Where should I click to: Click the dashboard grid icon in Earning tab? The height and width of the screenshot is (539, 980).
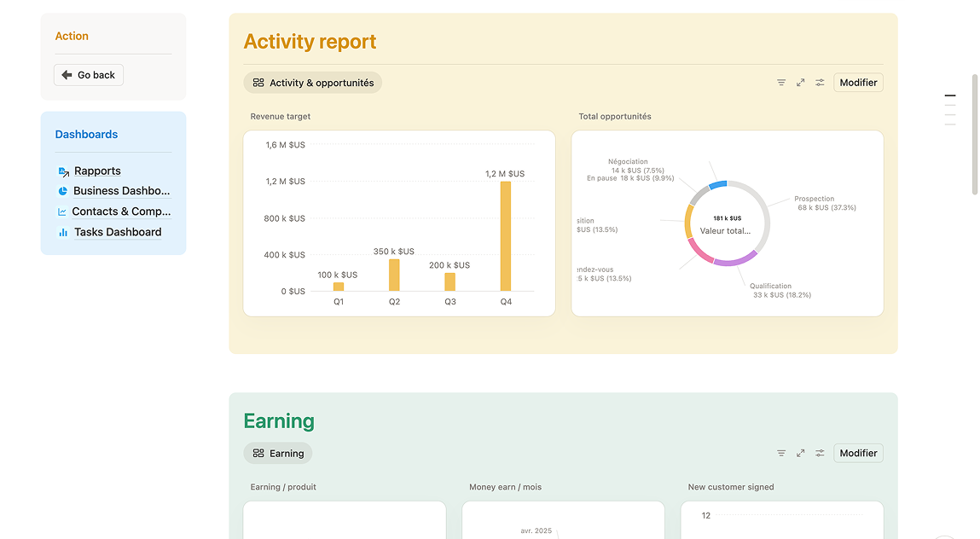coord(258,454)
